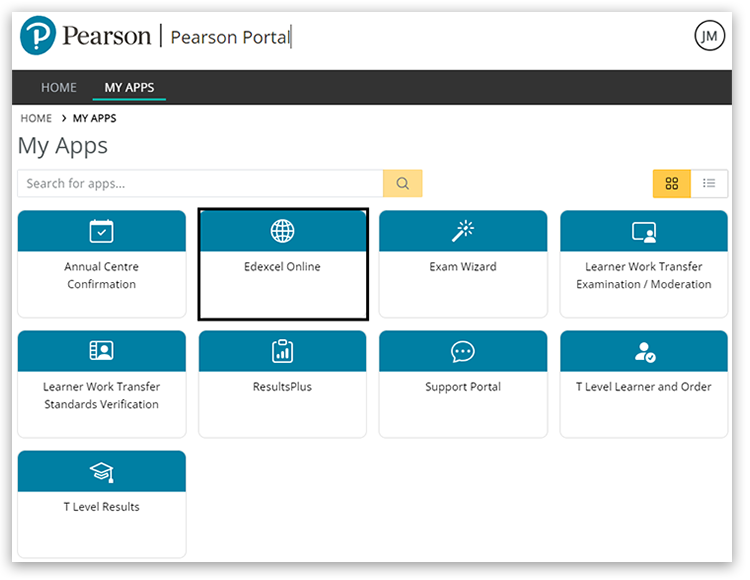Click the Support Portal chat bubble icon
This screenshot has width=750, height=580.
[x=463, y=351]
